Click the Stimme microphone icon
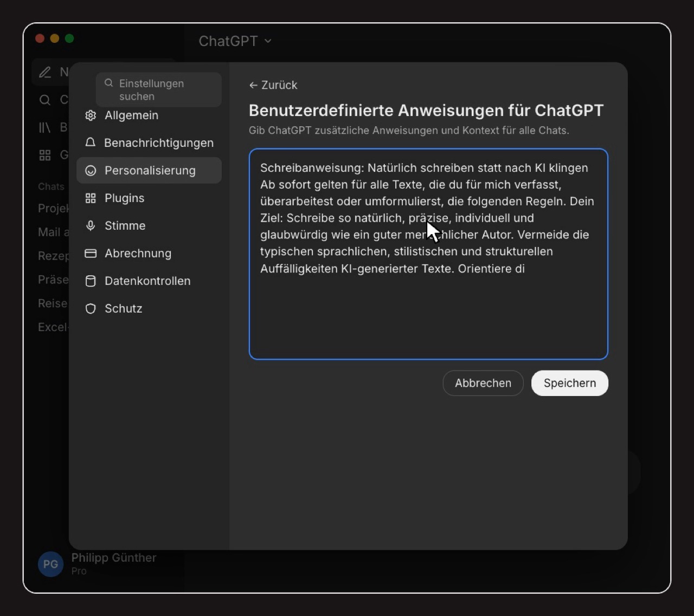694x616 pixels. 91,226
